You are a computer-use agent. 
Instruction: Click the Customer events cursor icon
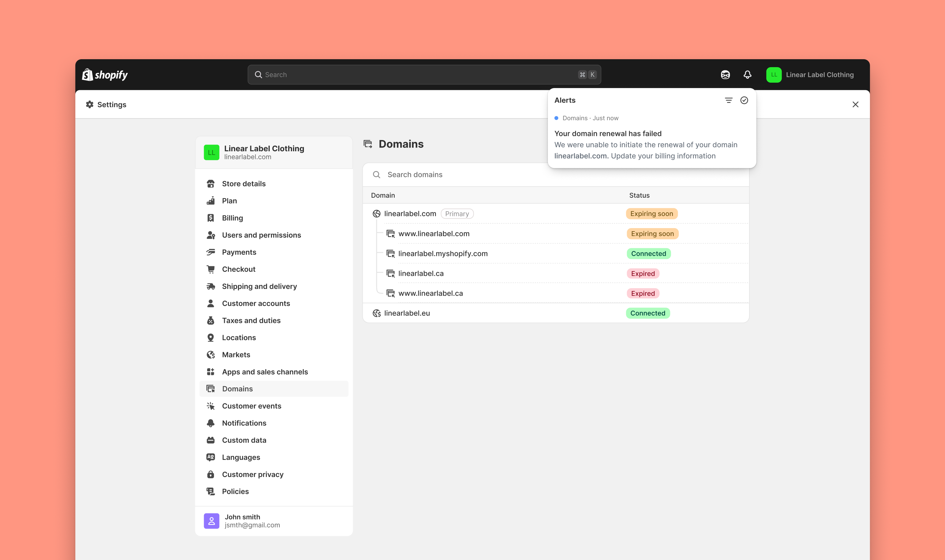tap(211, 406)
